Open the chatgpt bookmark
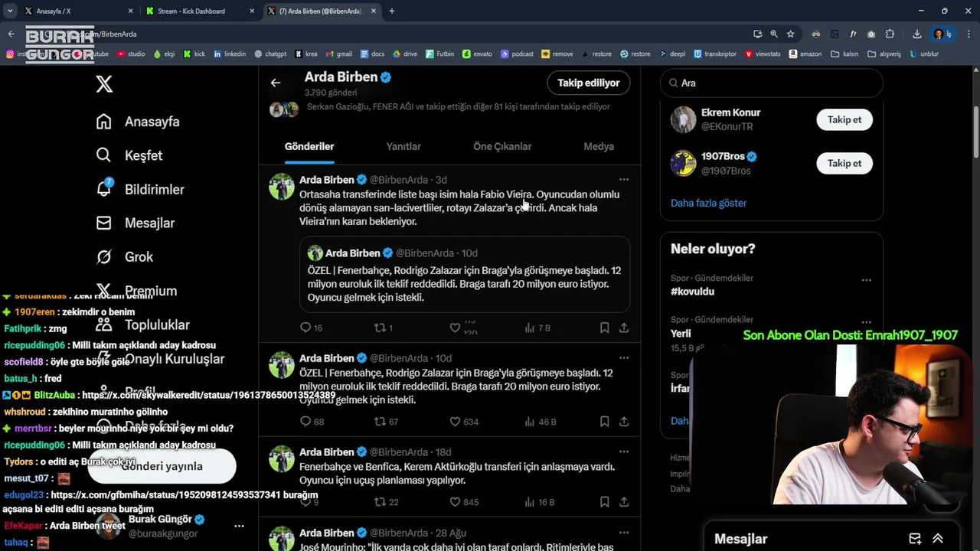Image resolution: width=980 pixels, height=551 pixels. point(270,54)
